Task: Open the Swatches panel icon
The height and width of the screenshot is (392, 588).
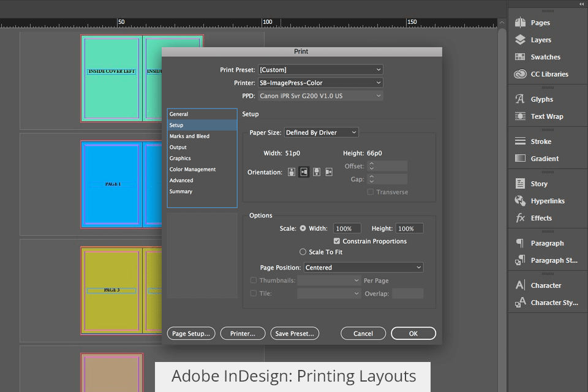Action: coord(520,57)
